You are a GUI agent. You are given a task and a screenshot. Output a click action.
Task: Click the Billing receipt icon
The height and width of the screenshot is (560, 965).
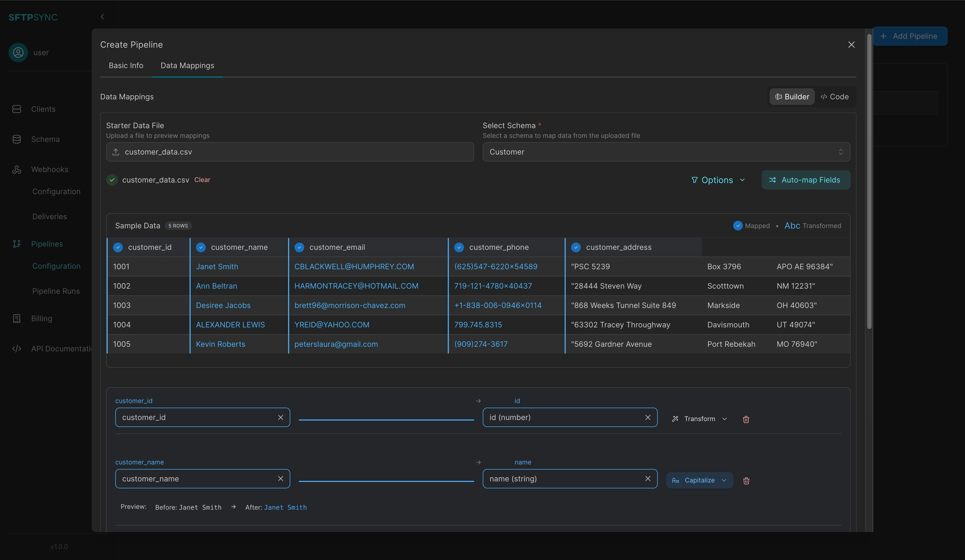tap(16, 319)
